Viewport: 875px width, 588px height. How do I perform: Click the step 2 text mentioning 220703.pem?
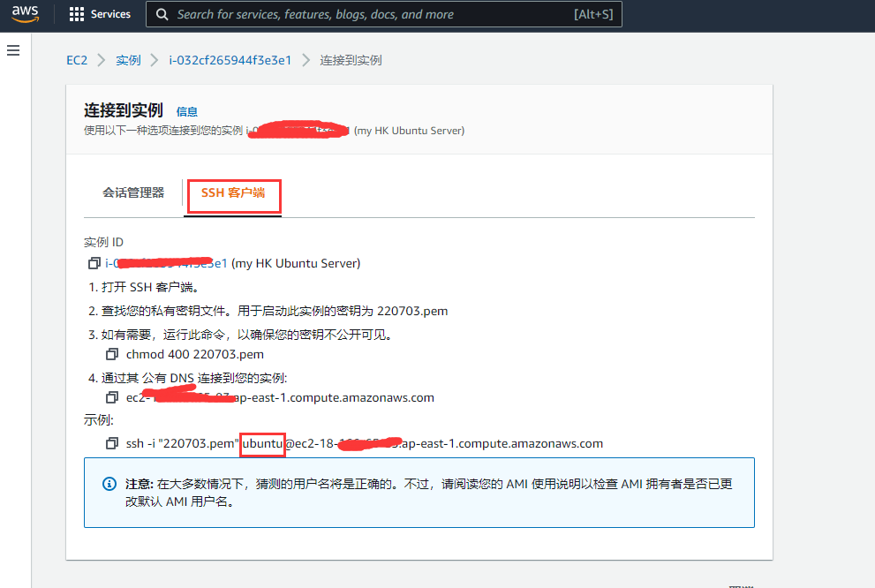pos(268,311)
